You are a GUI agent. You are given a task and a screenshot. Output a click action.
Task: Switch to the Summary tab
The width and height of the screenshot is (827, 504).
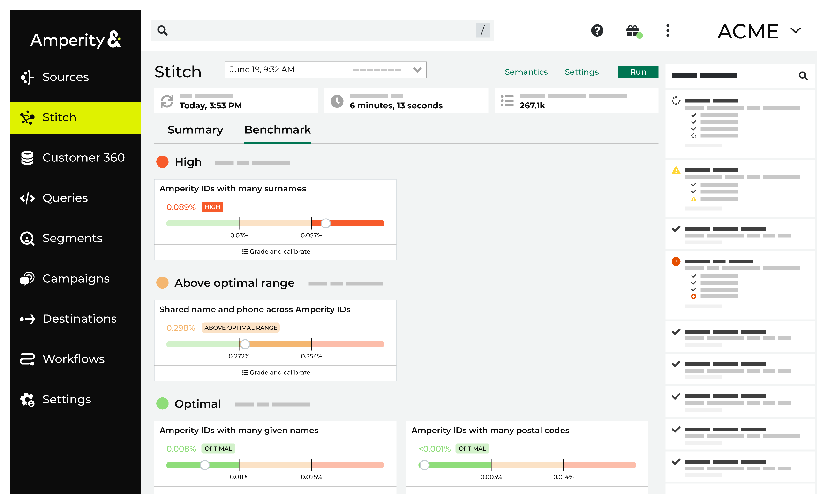click(x=195, y=130)
